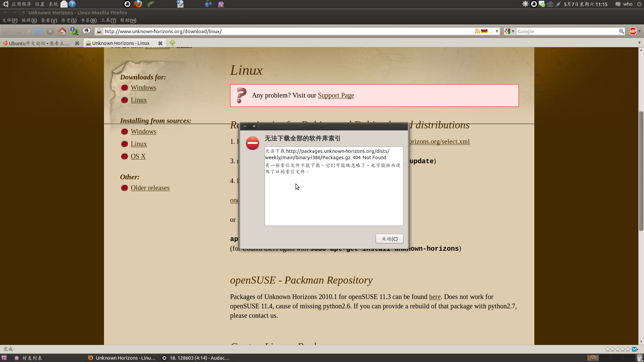
Task: Open the green feather launcher in top panel
Action: [151, 4]
